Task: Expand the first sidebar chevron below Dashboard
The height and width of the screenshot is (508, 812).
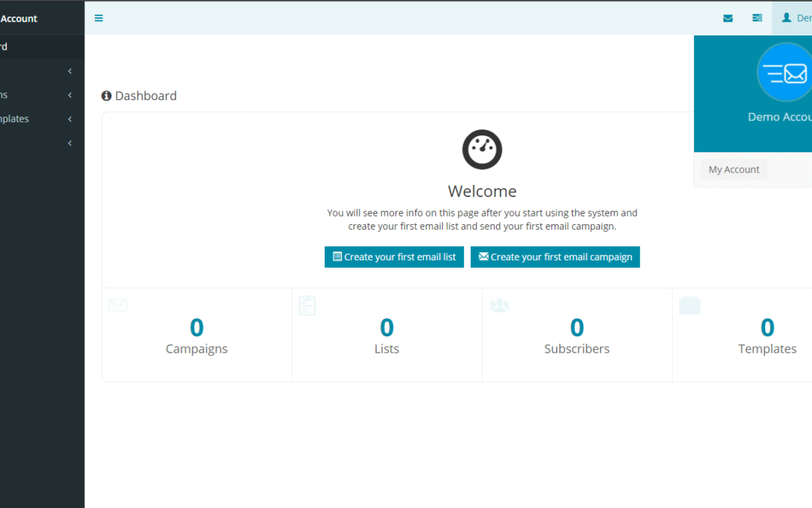Action: (x=70, y=71)
